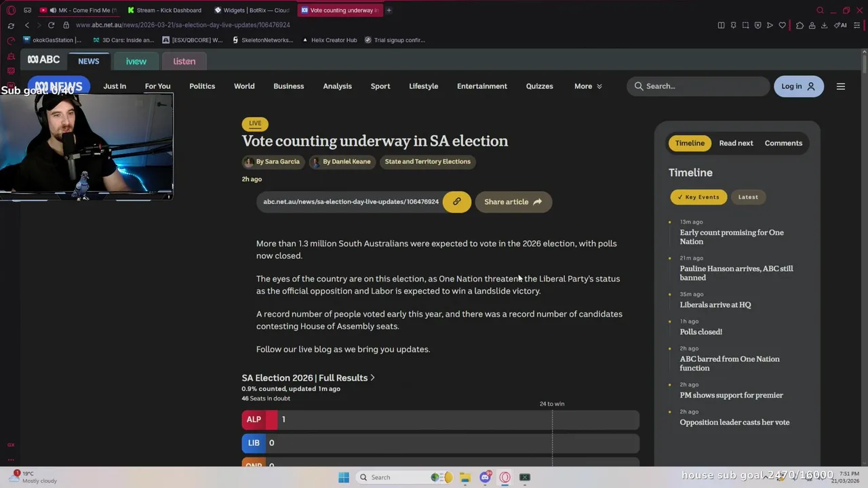Open Helix Creator Hub bookmark

[329, 40]
